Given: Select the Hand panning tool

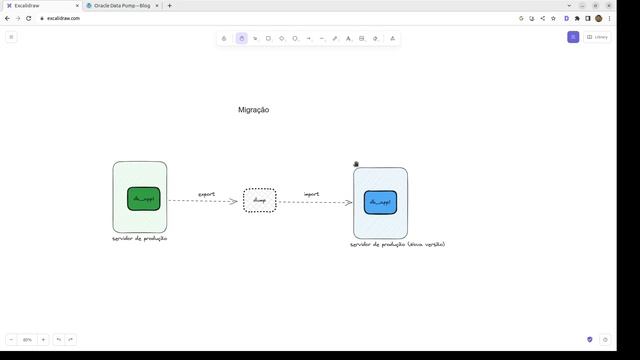Looking at the screenshot, I should coord(242,38).
